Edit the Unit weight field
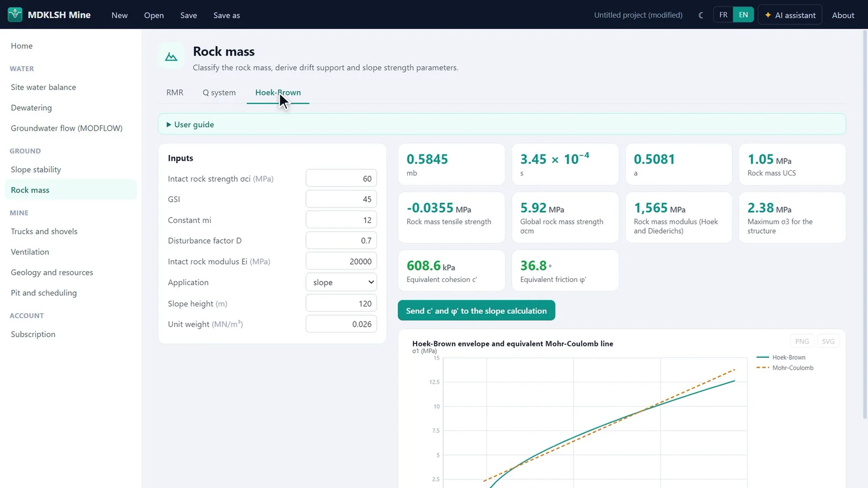Viewport: 868px width, 488px height. click(x=341, y=324)
